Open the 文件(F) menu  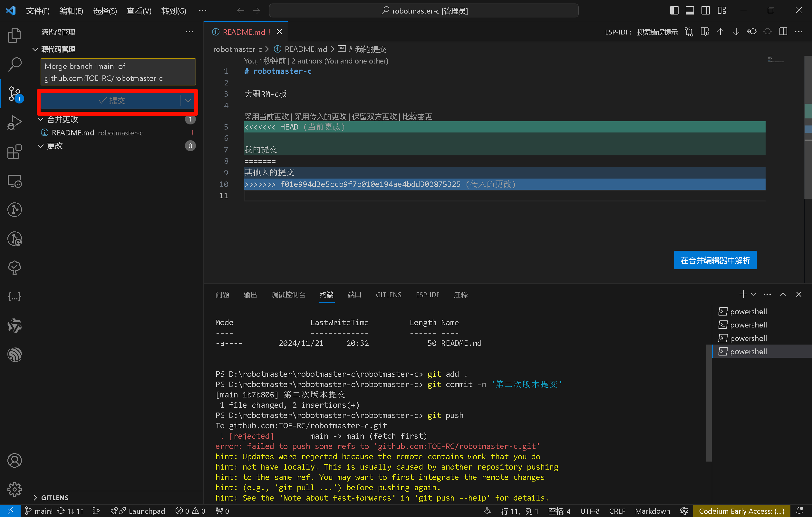(x=38, y=11)
